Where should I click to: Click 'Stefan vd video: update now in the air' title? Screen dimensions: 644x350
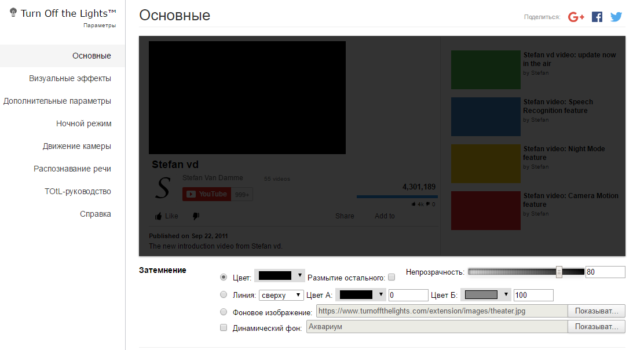[569, 59]
